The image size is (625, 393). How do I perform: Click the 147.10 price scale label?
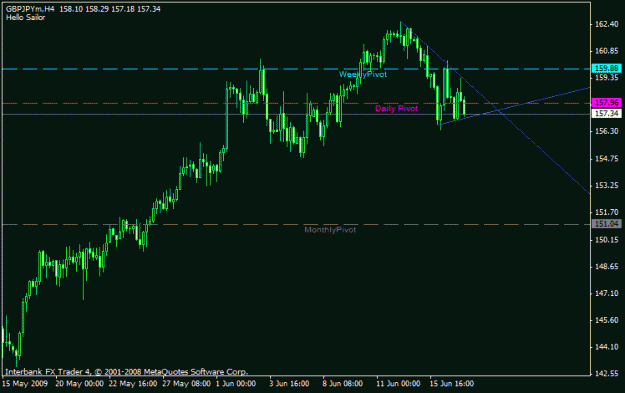(x=607, y=293)
